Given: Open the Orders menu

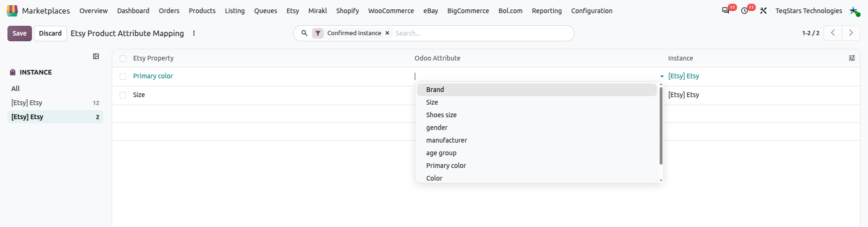Looking at the screenshot, I should tap(169, 11).
